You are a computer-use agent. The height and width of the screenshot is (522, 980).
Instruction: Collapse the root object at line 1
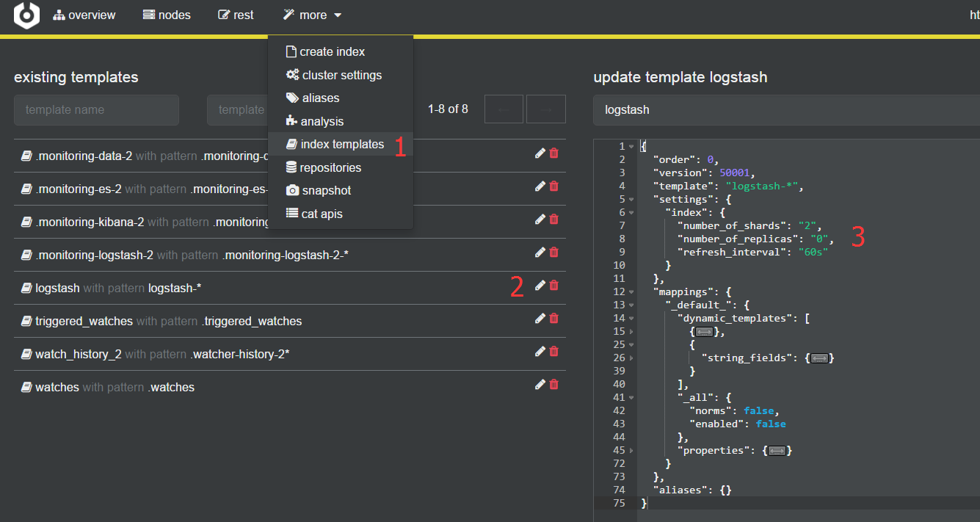[631, 147]
